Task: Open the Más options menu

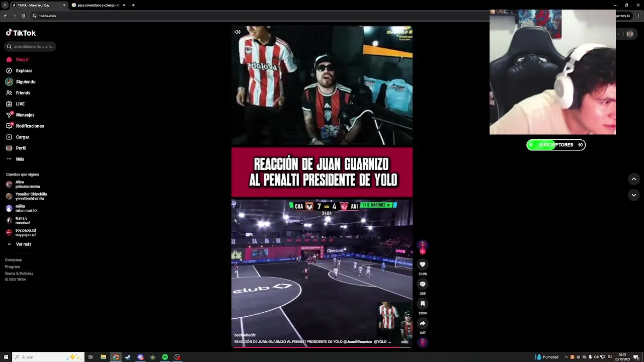Action: click(x=15, y=159)
